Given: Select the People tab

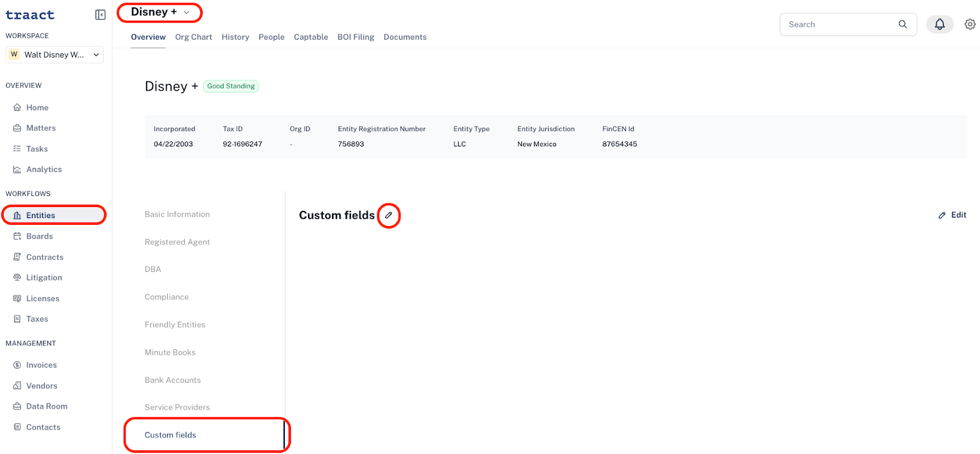Looking at the screenshot, I should pos(271,37).
